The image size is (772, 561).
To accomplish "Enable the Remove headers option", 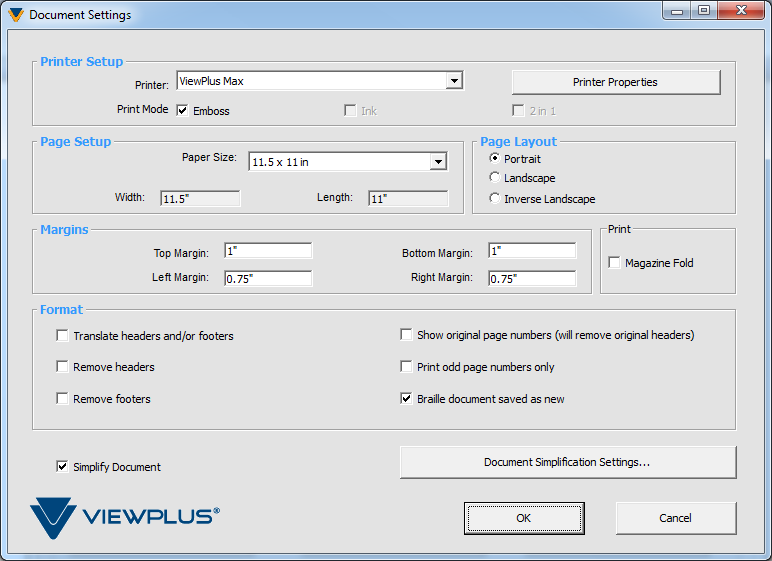I will pos(63,367).
